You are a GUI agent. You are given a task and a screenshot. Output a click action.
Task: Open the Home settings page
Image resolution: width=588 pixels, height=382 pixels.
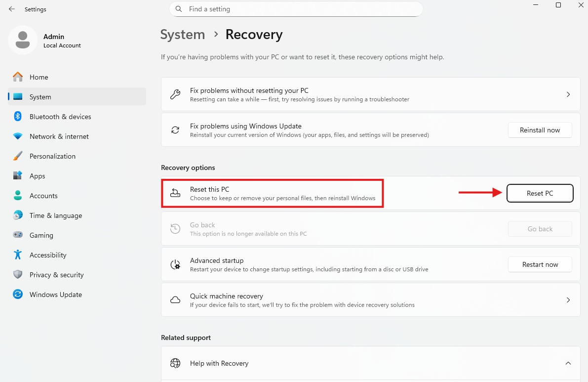pos(39,77)
